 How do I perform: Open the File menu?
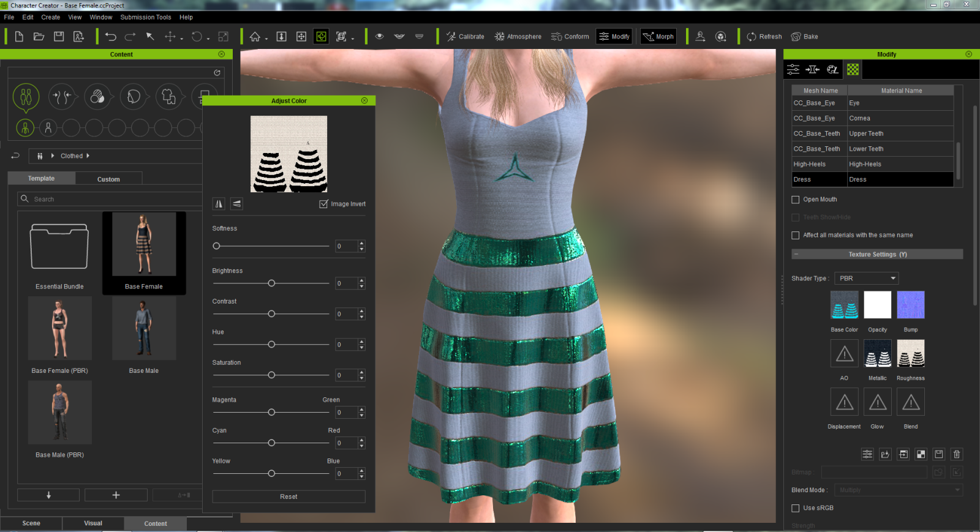point(9,17)
